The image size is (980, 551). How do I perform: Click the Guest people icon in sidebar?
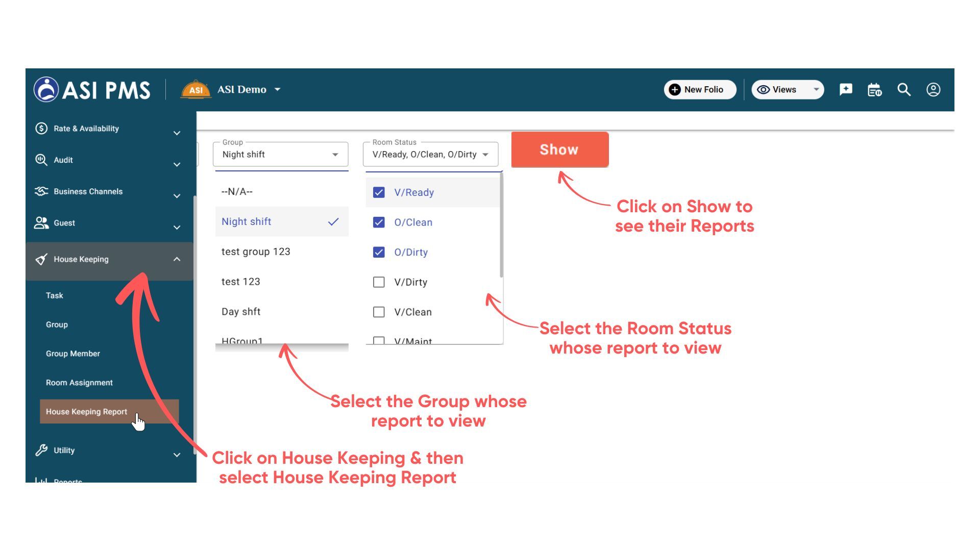(41, 223)
